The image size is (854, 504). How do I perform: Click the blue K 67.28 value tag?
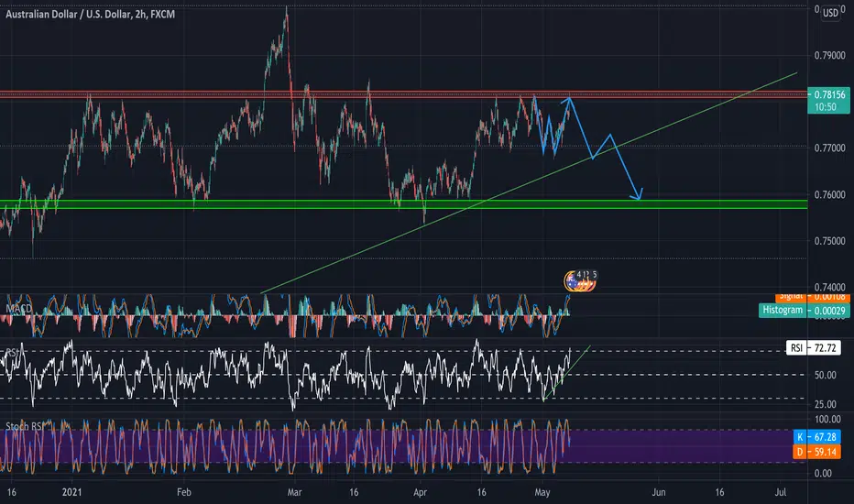pyautogui.click(x=816, y=437)
